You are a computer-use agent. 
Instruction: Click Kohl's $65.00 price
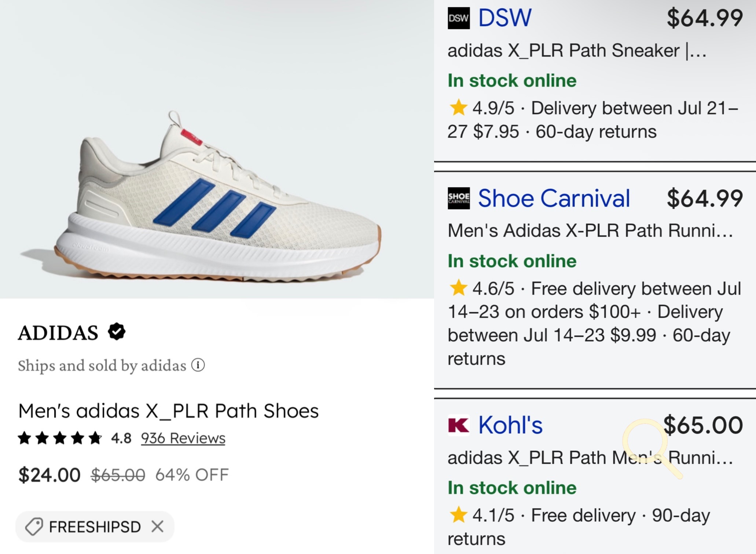703,425
